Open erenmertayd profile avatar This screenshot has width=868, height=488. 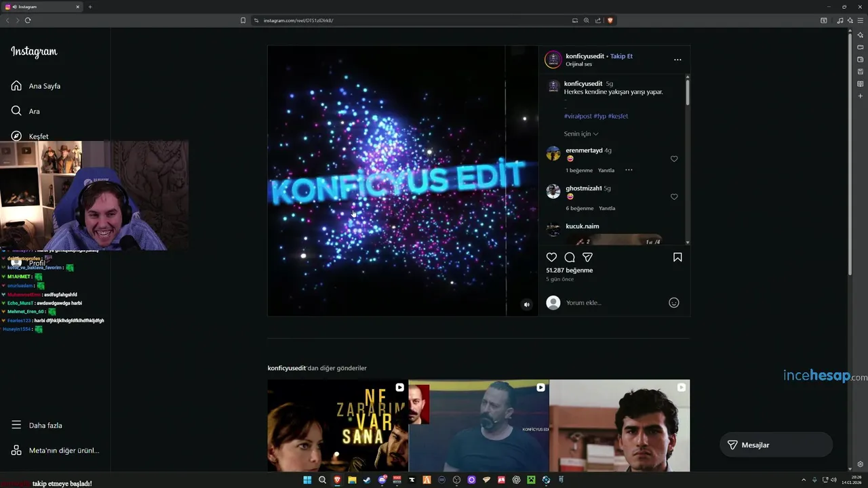pyautogui.click(x=553, y=154)
